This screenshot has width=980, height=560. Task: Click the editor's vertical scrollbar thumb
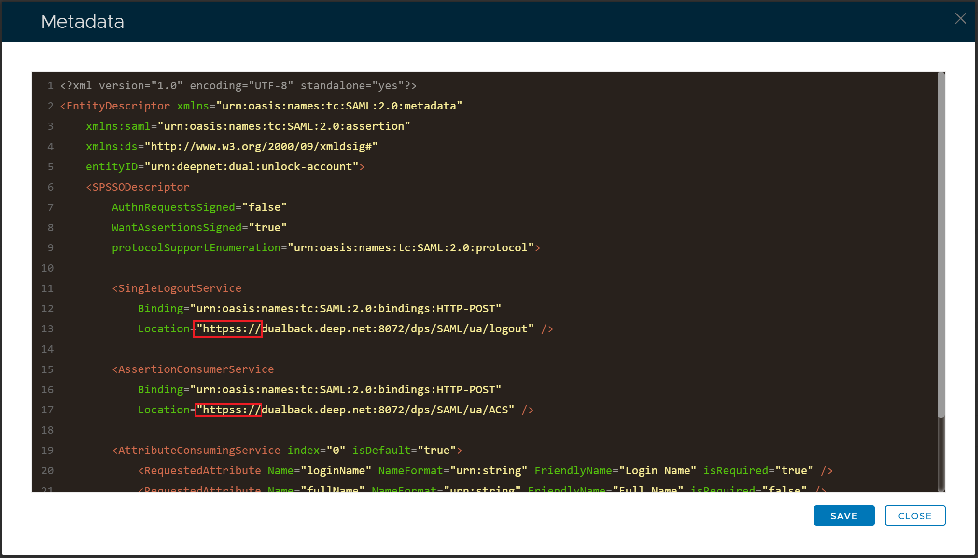coord(940,245)
